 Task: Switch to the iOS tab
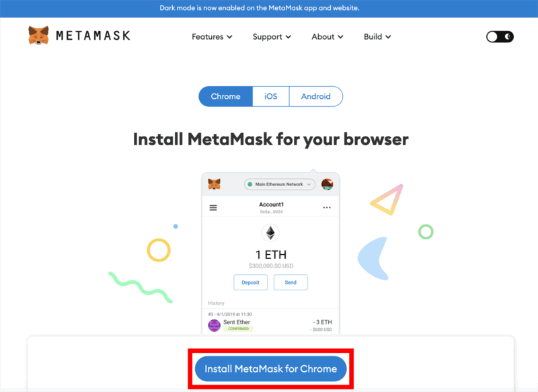pos(271,96)
